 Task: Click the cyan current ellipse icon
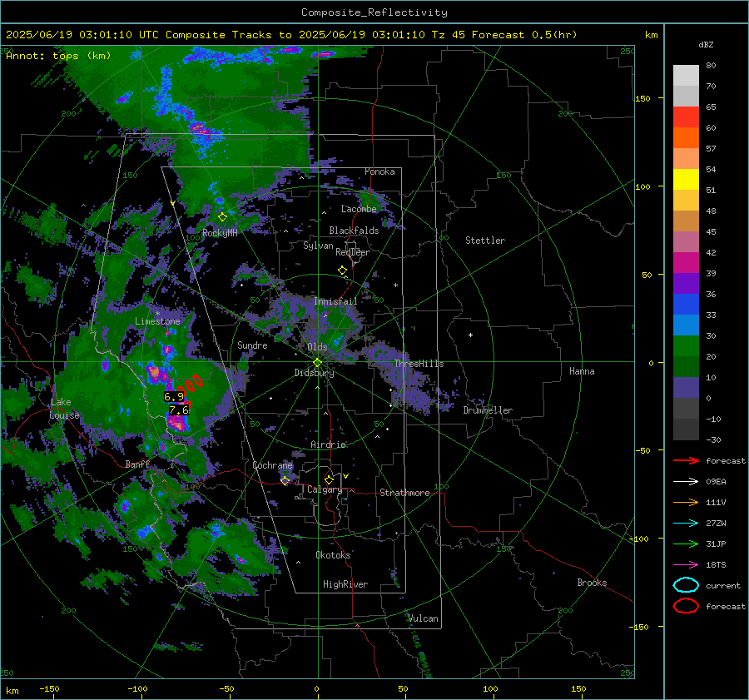click(686, 585)
